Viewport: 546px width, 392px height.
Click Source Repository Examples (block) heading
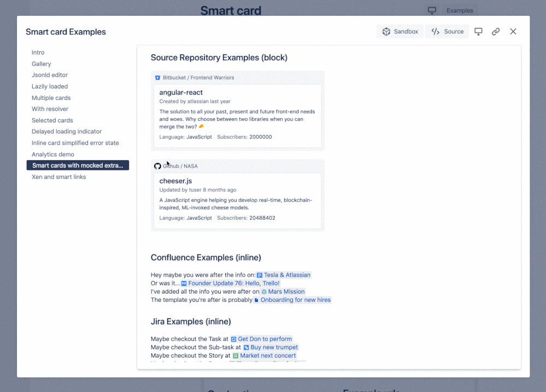coord(219,57)
